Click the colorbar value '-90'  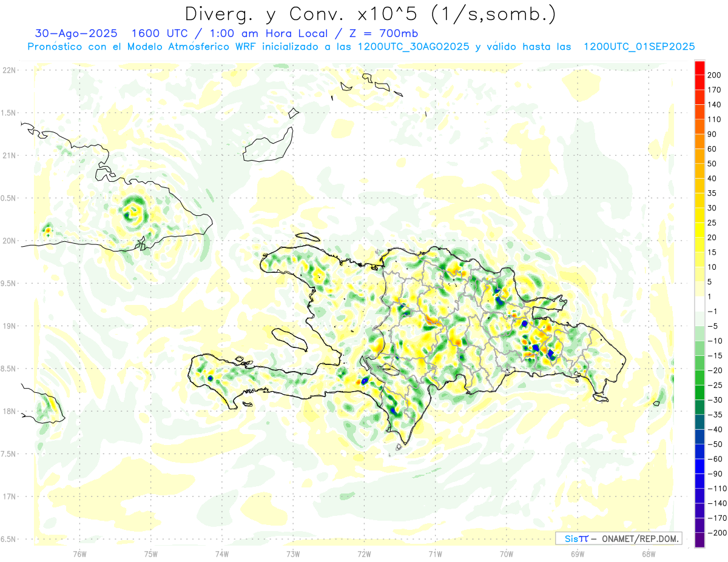click(715, 473)
